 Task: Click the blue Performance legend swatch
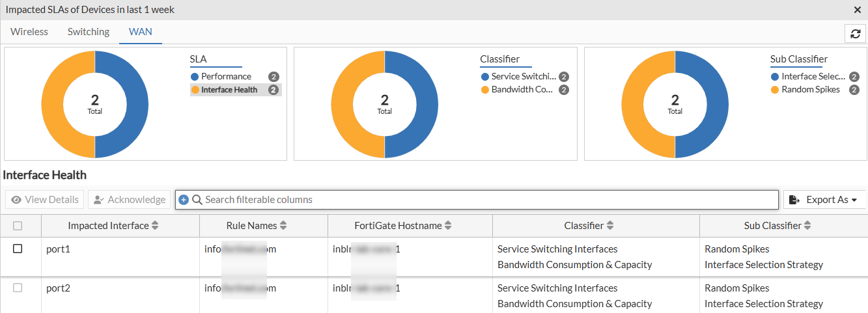point(194,77)
